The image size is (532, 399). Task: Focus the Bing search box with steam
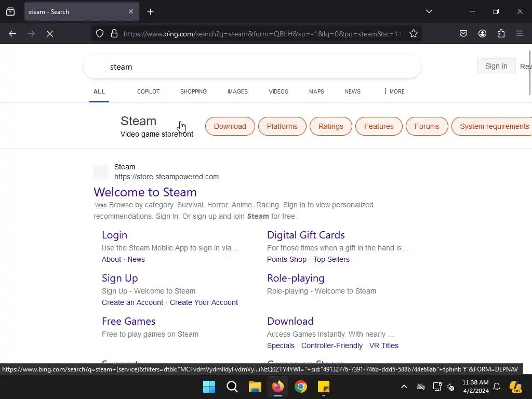pyautogui.click(x=252, y=66)
